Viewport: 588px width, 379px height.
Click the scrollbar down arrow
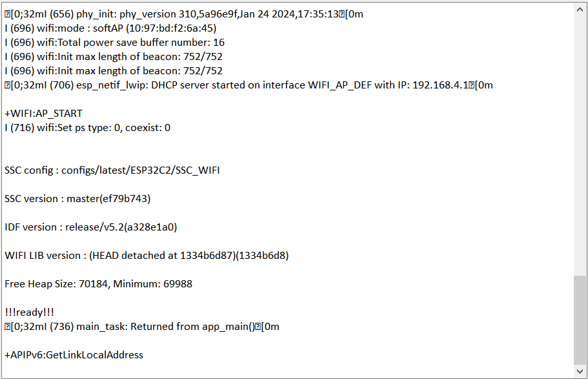(x=580, y=371)
